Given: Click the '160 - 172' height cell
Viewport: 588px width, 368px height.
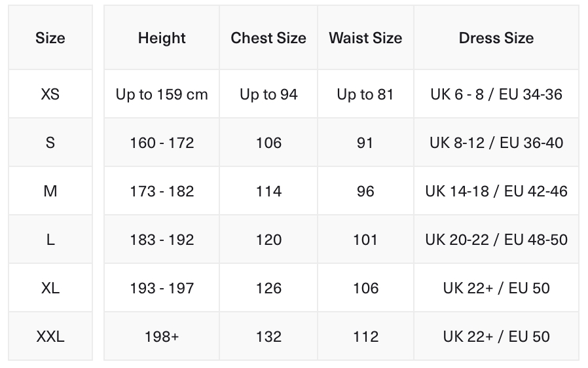Looking at the screenshot, I should click(162, 143).
